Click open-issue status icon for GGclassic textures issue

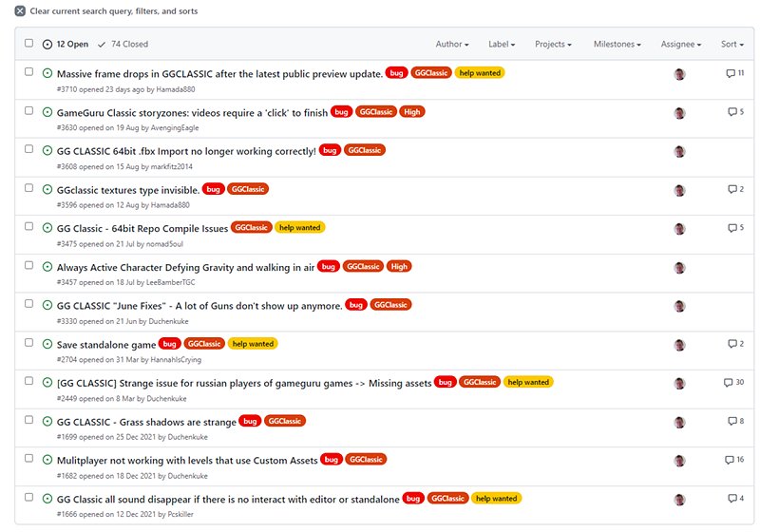click(47, 189)
